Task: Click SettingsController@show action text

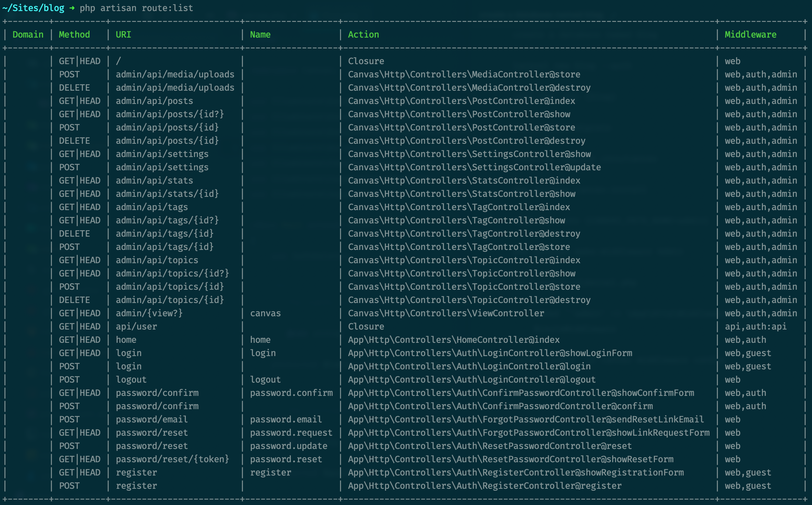Action: point(469,154)
